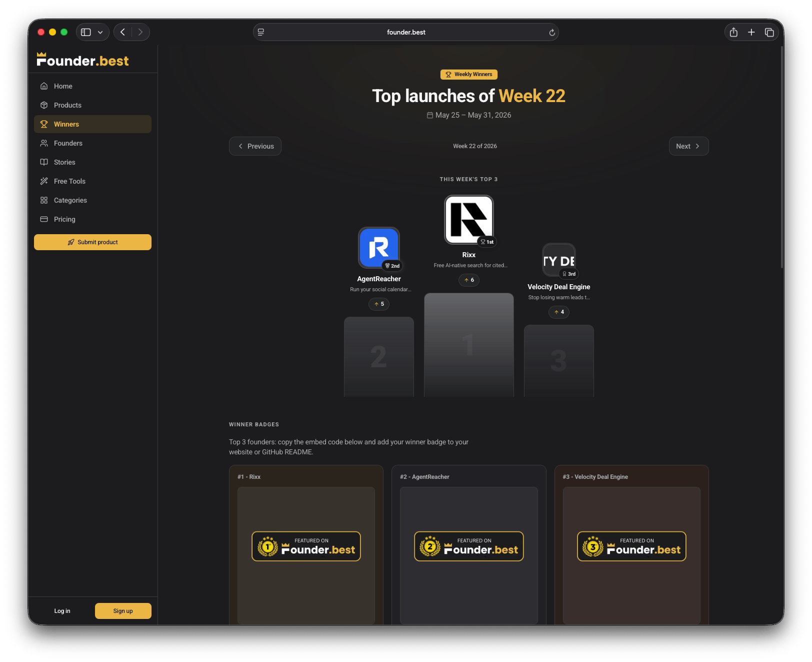This screenshot has width=812, height=662.
Task: Click the Safari sidebar toggle icon
Action: click(86, 32)
